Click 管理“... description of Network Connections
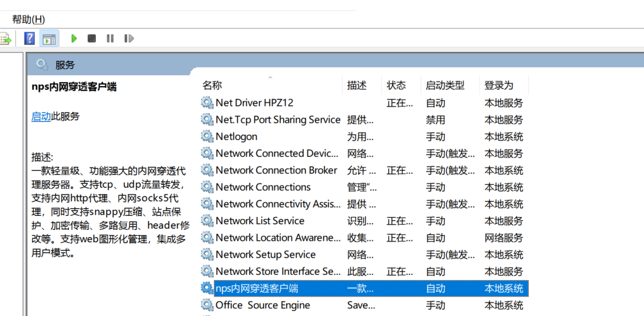This screenshot has height=316, width=644. coord(362,187)
